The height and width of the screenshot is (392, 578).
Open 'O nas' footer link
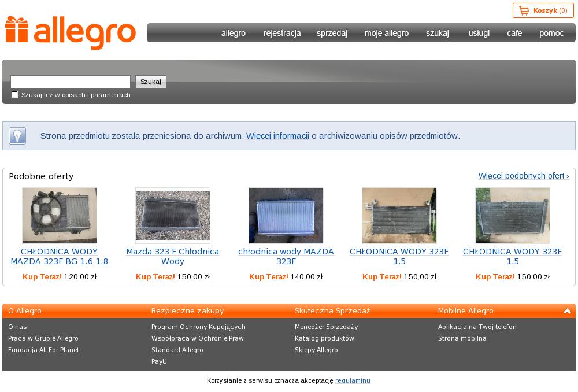tap(17, 327)
